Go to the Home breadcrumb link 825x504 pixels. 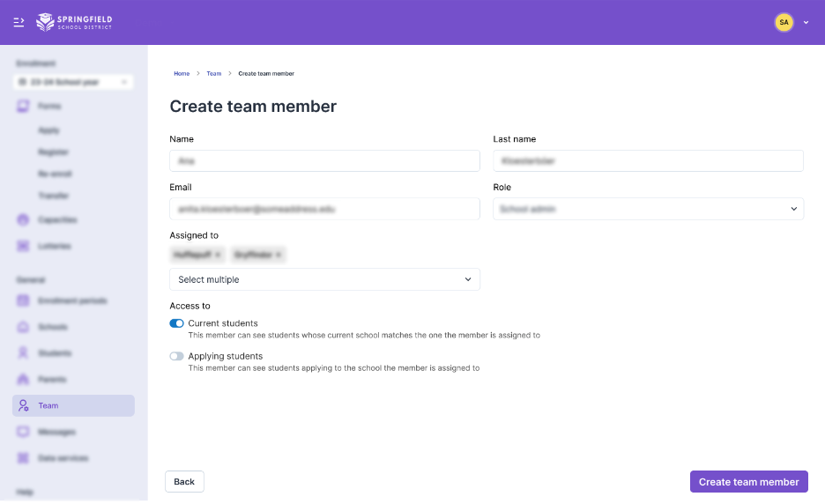[x=182, y=74]
